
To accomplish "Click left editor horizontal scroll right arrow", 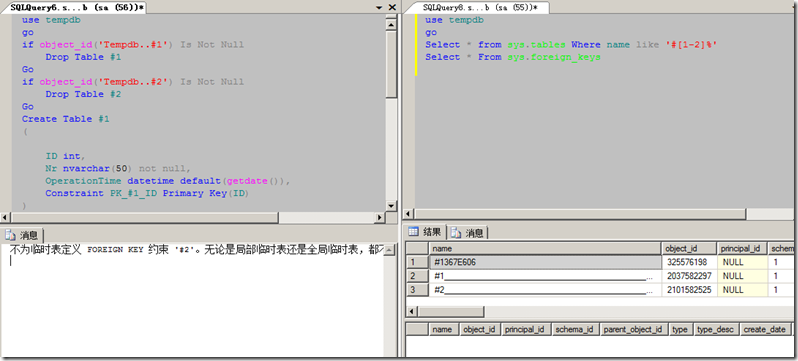I will (379, 217).
